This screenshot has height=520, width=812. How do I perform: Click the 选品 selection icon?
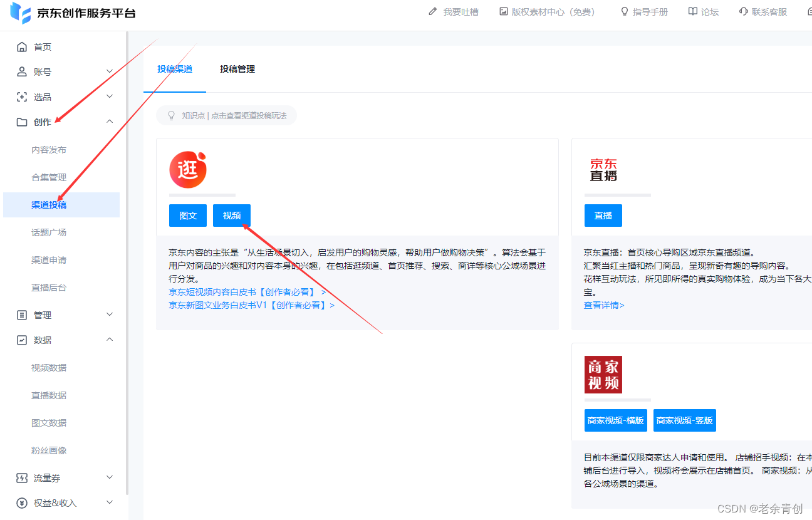(22, 97)
